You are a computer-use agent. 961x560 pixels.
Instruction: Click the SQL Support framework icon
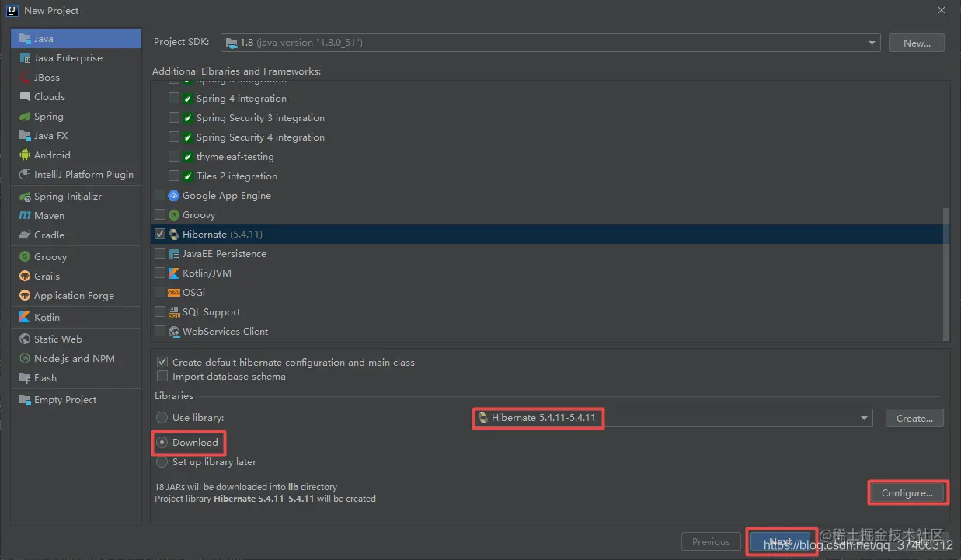(174, 311)
